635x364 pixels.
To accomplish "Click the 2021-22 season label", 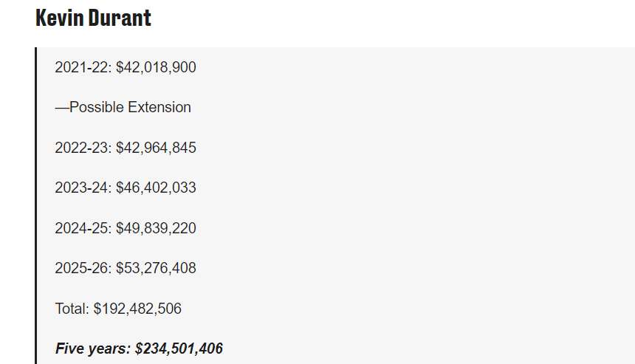I will point(83,68).
